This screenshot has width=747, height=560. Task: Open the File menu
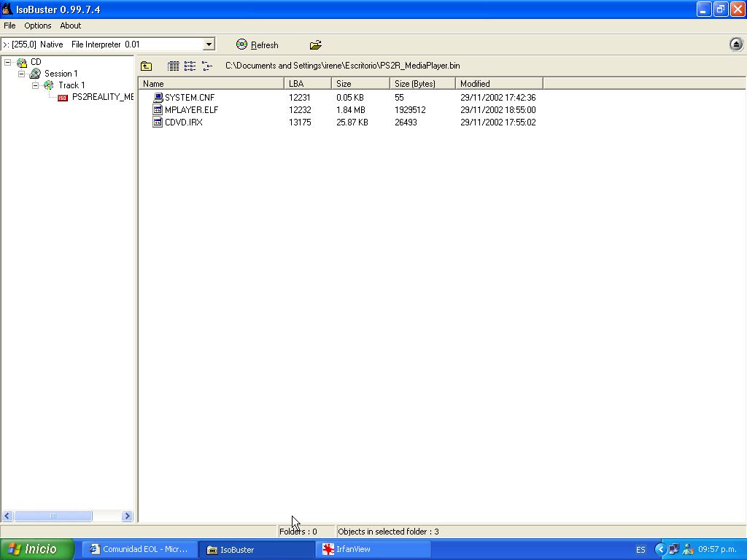pos(9,26)
